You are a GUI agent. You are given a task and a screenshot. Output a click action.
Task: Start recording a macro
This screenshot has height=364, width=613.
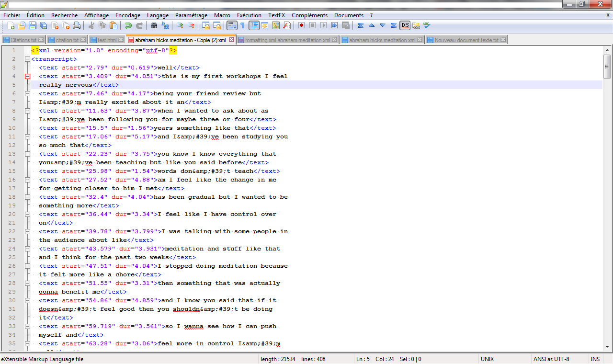[302, 25]
